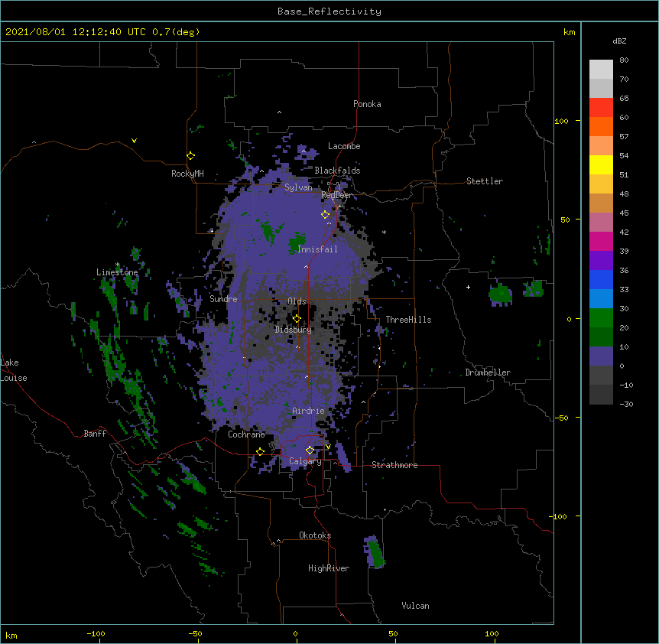Select the orange 60-57 dBZ legend swatch
The width and height of the screenshot is (659, 644).
(601, 126)
